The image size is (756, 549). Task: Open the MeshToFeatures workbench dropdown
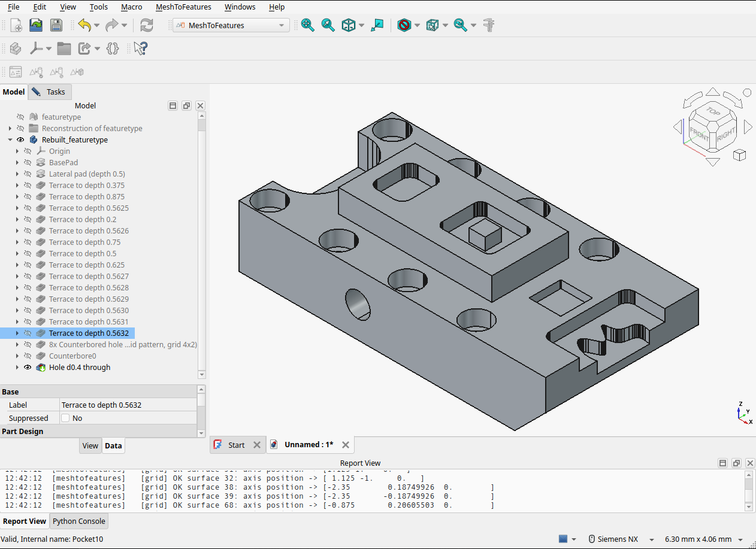231,25
